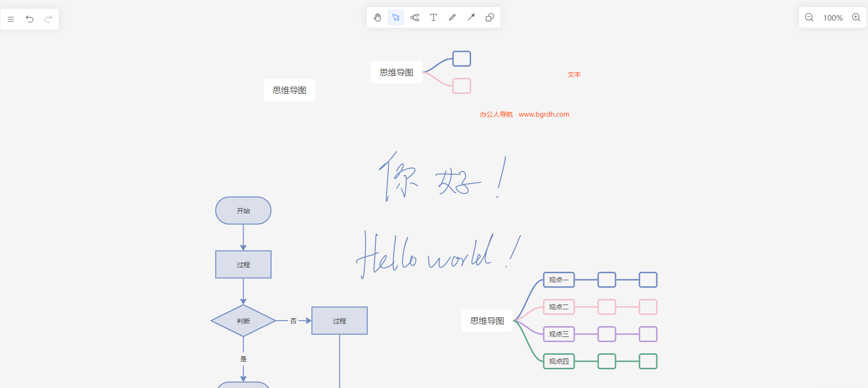Zoom in the canvas

856,17
